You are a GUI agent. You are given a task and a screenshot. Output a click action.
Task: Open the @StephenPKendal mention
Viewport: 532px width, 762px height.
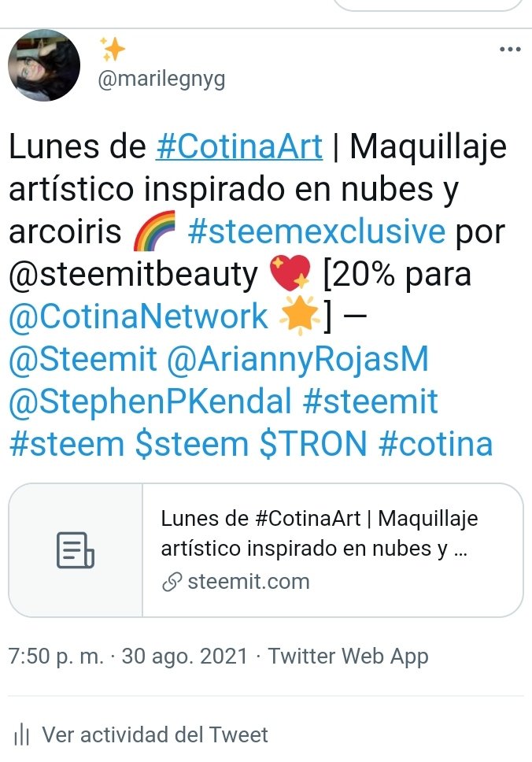150,402
